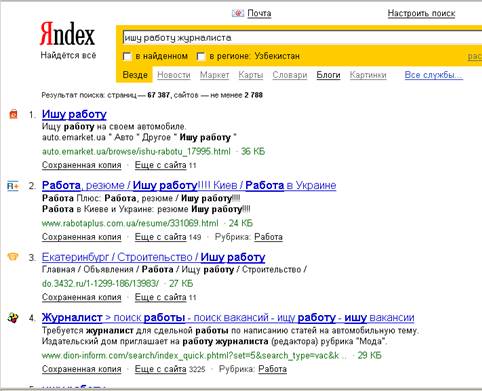
Task: Open the first result 'Ишу работу'
Action: (x=74, y=114)
